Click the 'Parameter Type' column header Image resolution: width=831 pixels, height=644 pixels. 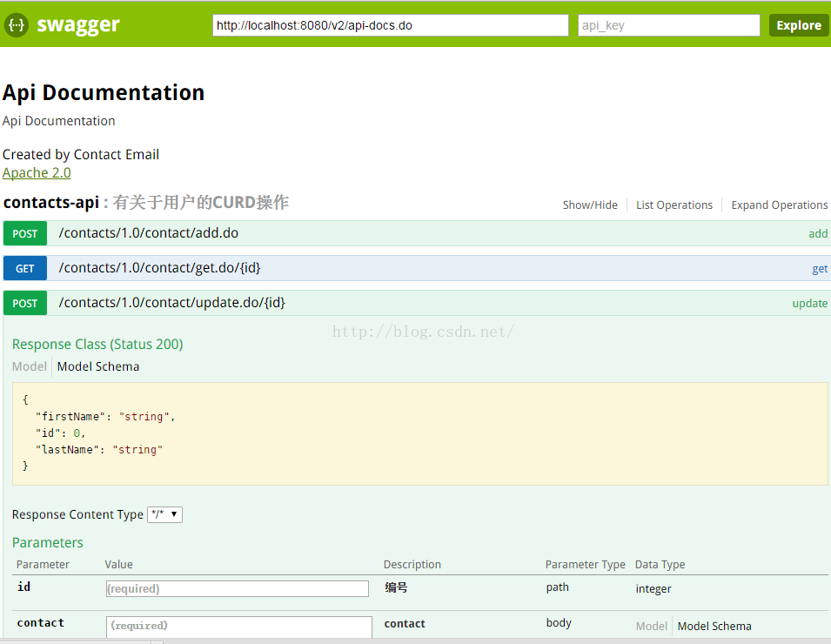[585, 565]
